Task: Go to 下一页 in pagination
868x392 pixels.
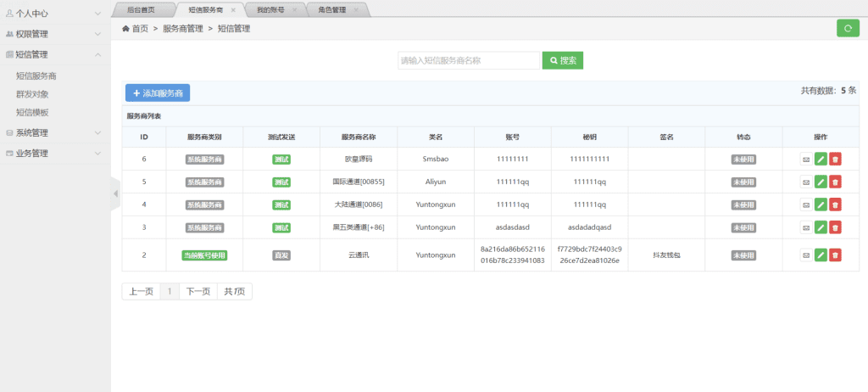Action: [198, 292]
